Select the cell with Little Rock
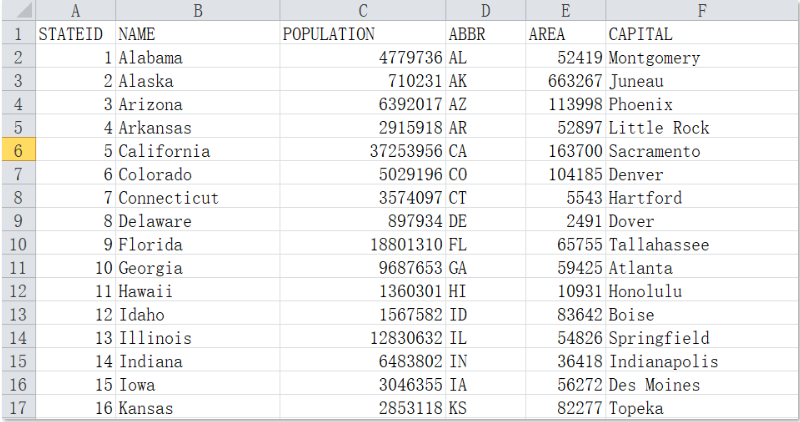This screenshot has height=422, width=800. [x=701, y=128]
